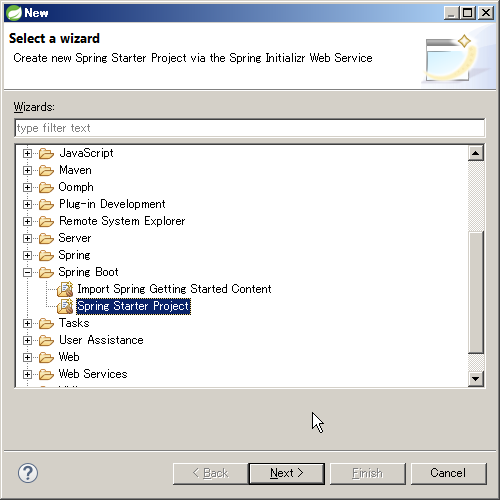Select the Tasks category label
This screenshot has height=500, width=500.
pyautogui.click(x=74, y=323)
